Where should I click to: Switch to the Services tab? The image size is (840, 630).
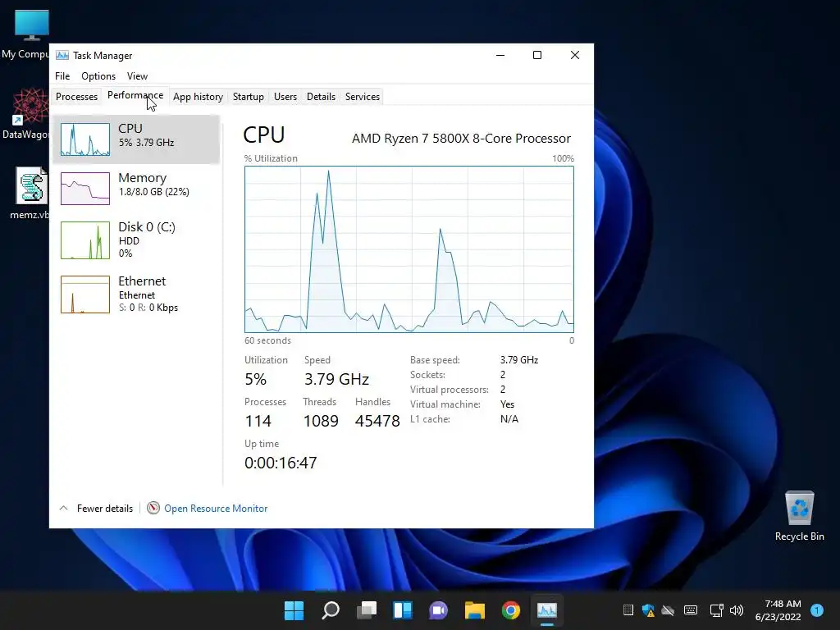[x=362, y=97]
